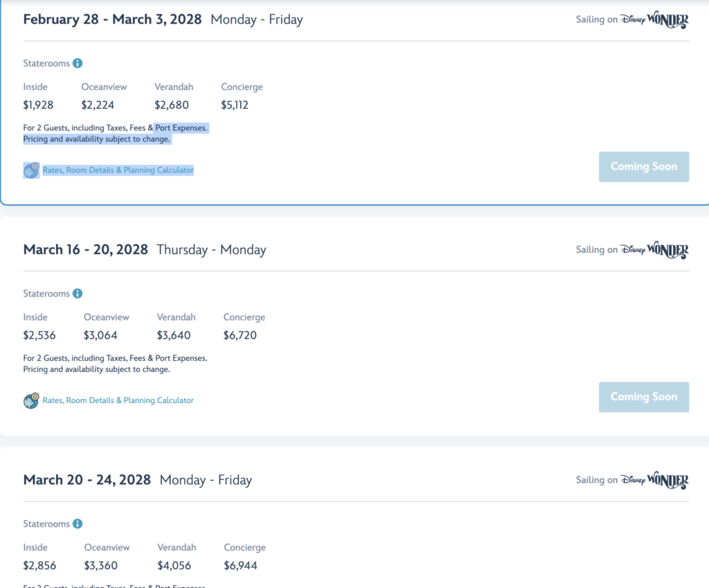Select Oceanview $2,224 stateroom price
Viewport: 709px width, 588px height.
[98, 105]
